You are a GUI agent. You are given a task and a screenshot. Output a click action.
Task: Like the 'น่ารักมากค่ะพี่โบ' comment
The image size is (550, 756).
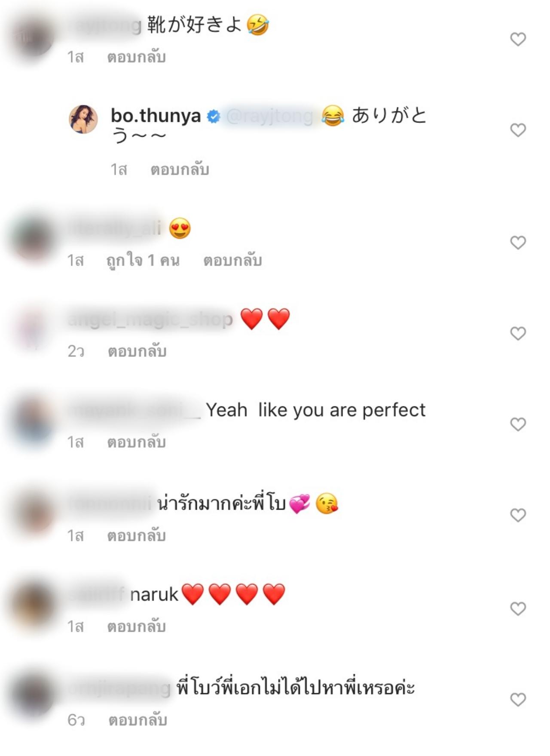click(x=518, y=515)
